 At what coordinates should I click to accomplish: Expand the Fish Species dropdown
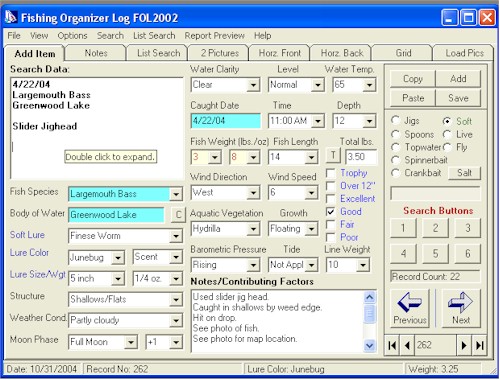pyautogui.click(x=176, y=194)
